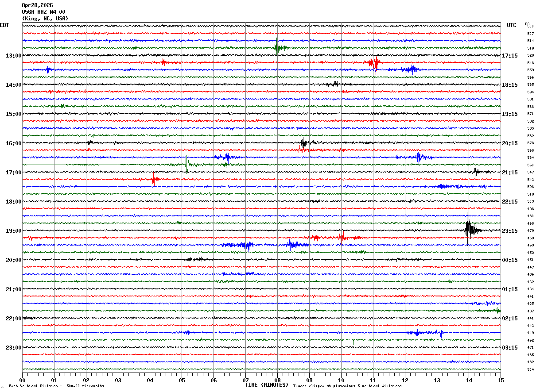The width and height of the screenshot is (536, 392).
Task: Click DC offset value 594
Action: [530, 92]
